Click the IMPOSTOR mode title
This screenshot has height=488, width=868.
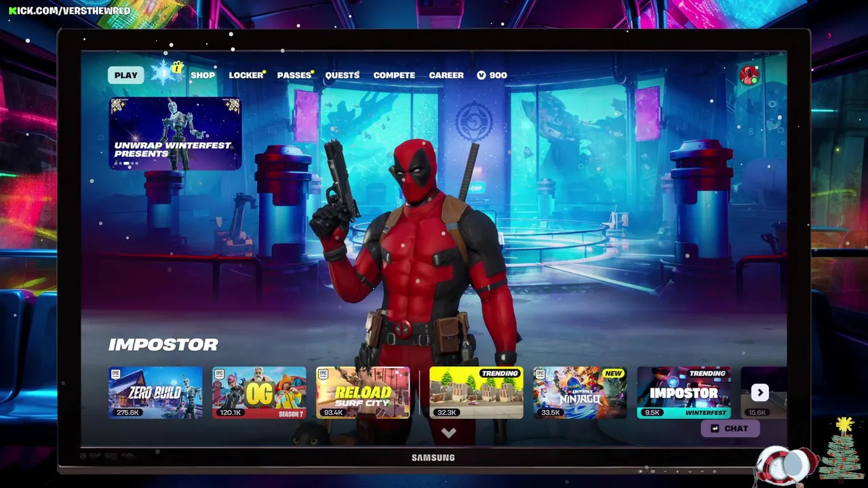pyautogui.click(x=163, y=345)
